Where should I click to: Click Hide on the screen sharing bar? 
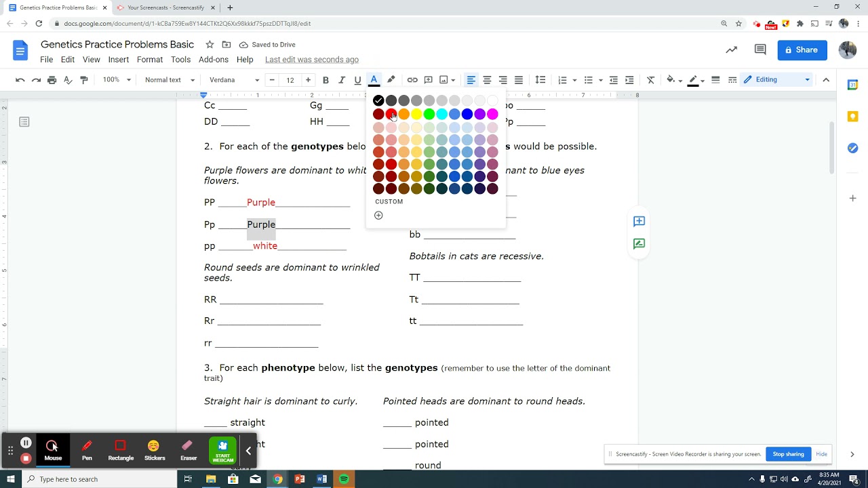click(821, 454)
